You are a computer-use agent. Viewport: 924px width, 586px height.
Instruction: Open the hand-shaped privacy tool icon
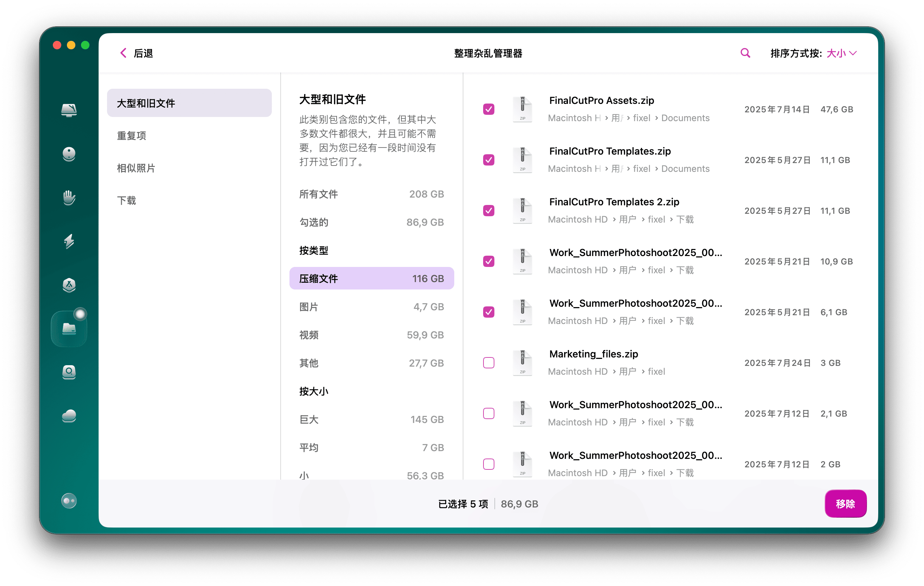tap(69, 198)
